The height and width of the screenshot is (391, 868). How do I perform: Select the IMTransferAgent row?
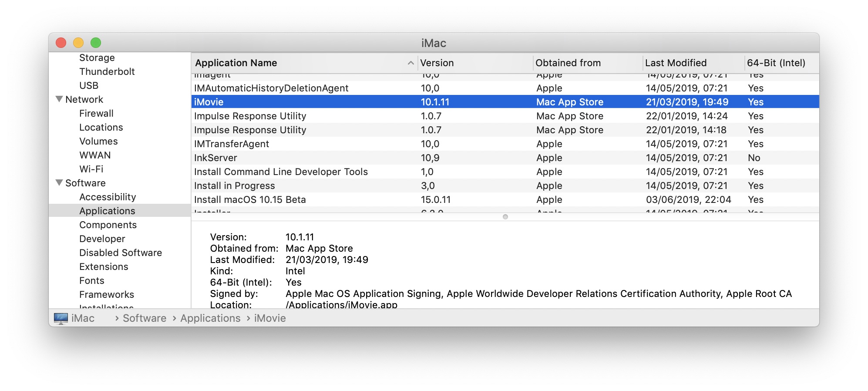point(505,144)
